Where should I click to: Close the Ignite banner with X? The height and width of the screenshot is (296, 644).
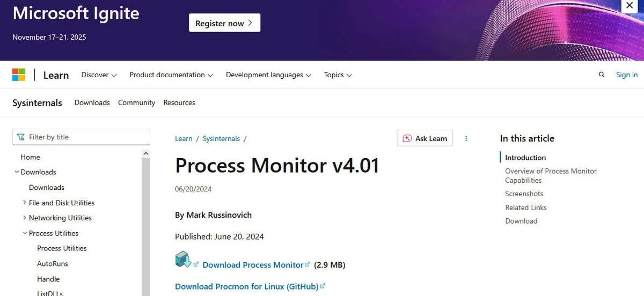tap(629, 6)
